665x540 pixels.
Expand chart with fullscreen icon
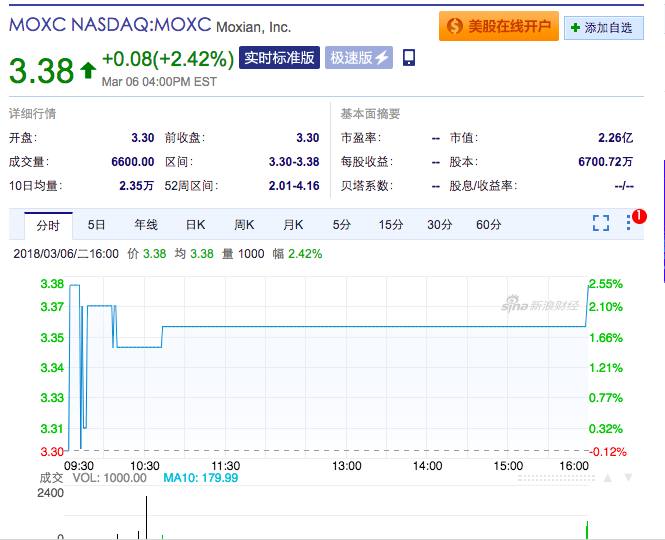(x=601, y=223)
